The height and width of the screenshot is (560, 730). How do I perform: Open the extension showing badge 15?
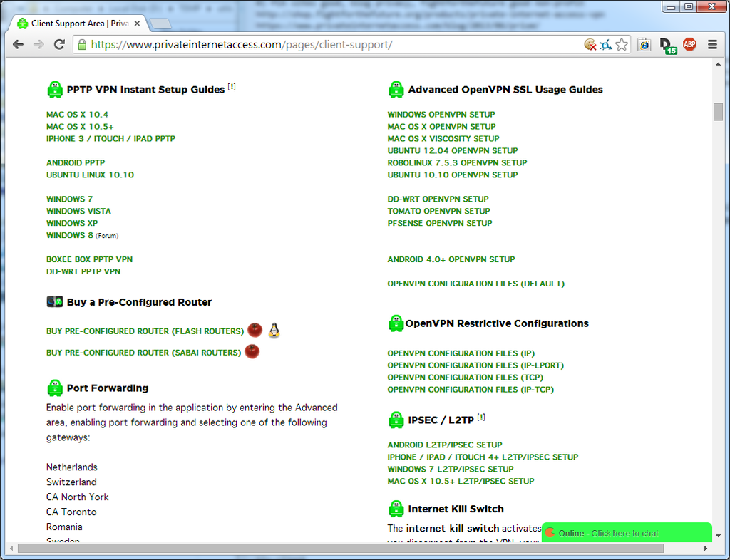668,46
